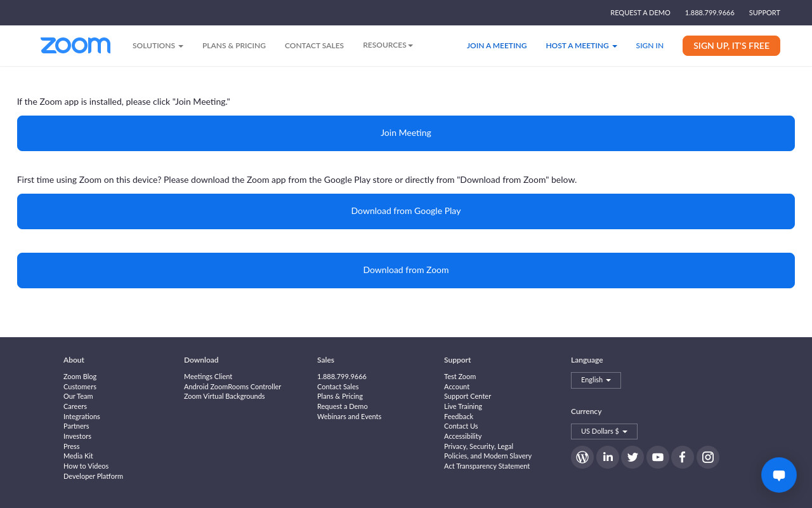Open the chat bubble help widget
The width and height of the screenshot is (812, 508).
[x=779, y=475]
